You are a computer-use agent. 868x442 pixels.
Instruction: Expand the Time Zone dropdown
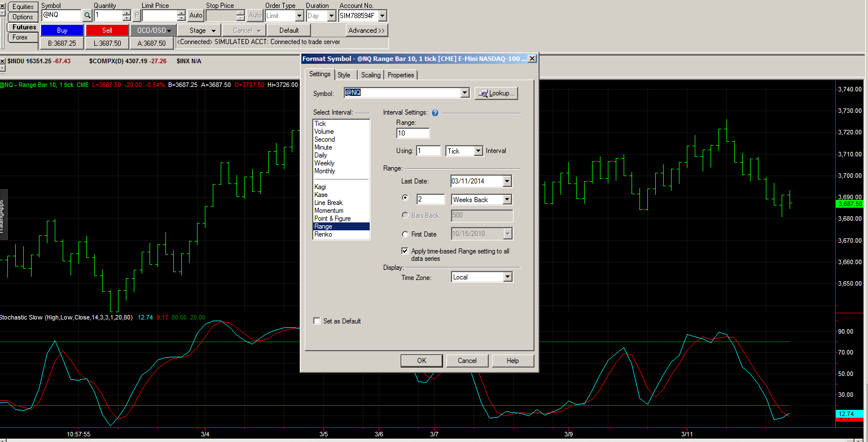point(507,277)
